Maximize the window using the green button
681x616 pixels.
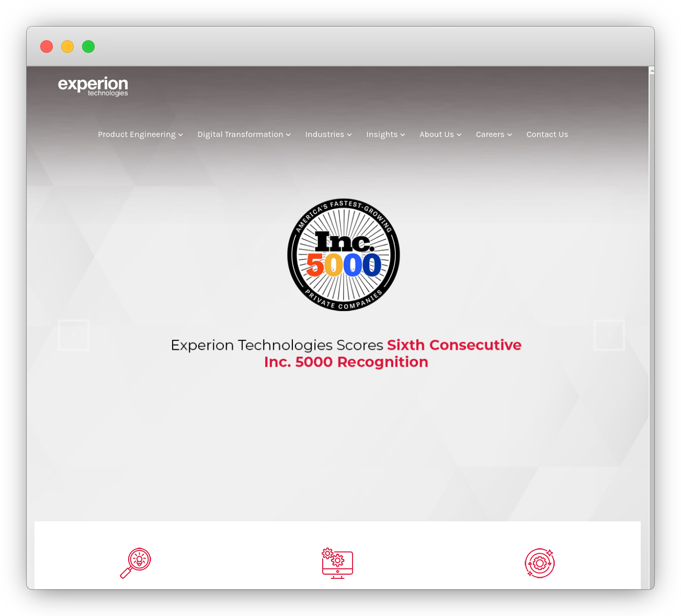[x=88, y=47]
